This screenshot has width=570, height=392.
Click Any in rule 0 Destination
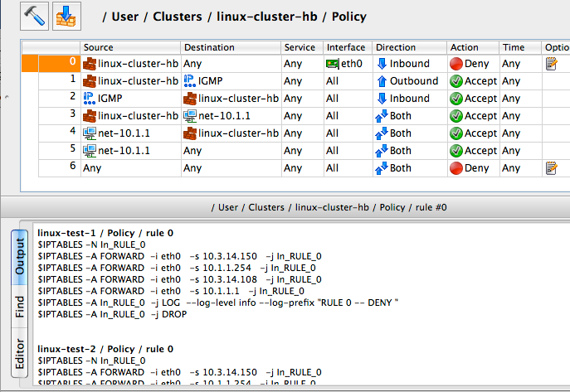point(192,64)
